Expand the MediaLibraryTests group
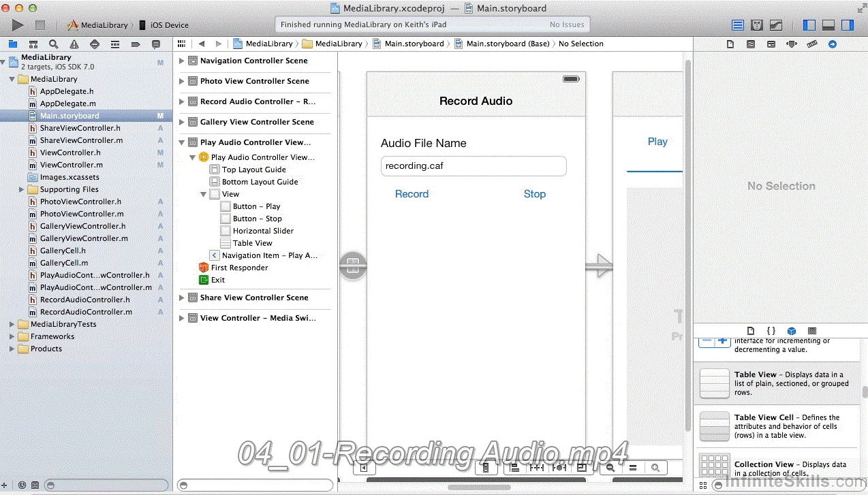Screen dimensions: 868x495 pos(12,324)
